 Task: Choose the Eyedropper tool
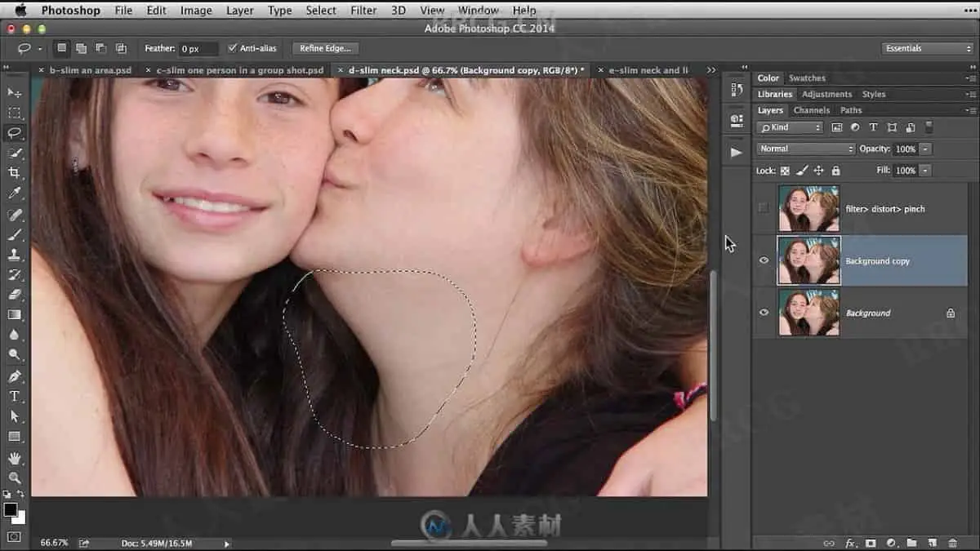point(15,193)
